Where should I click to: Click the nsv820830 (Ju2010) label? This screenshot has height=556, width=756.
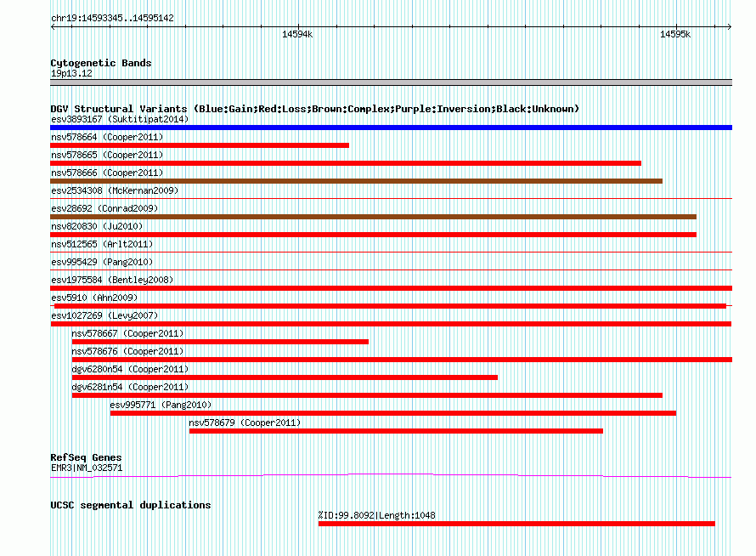97,226
